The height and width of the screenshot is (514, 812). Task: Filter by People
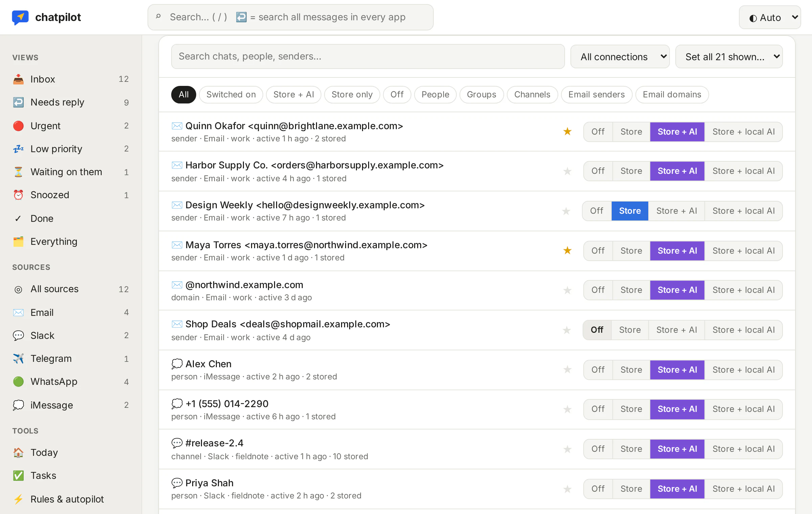point(435,95)
